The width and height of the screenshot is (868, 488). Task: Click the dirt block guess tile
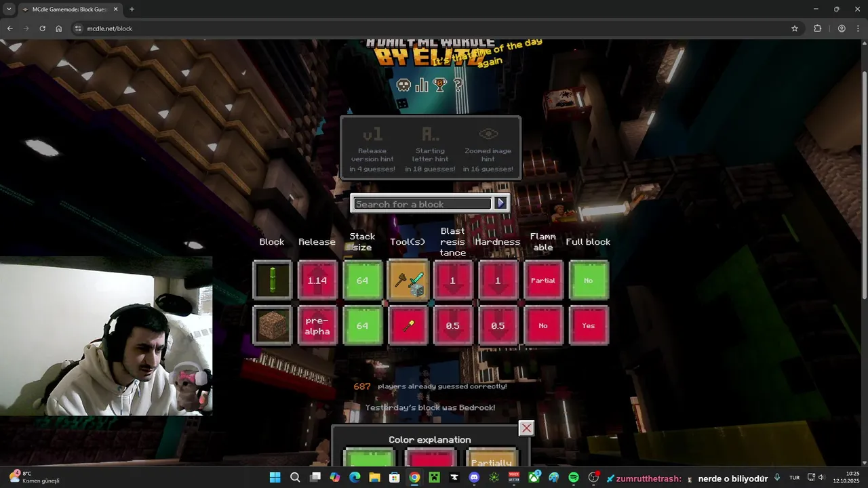[x=273, y=325]
